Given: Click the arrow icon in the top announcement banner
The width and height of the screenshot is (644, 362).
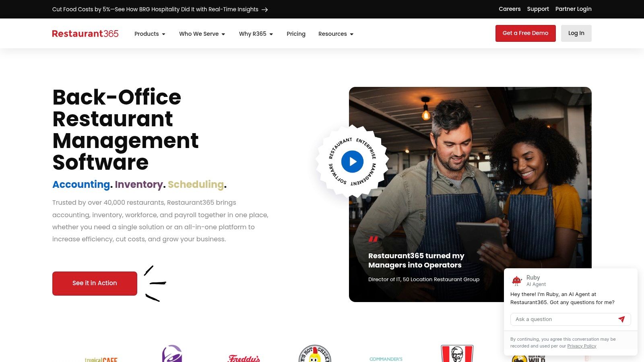Looking at the screenshot, I should (x=265, y=9).
